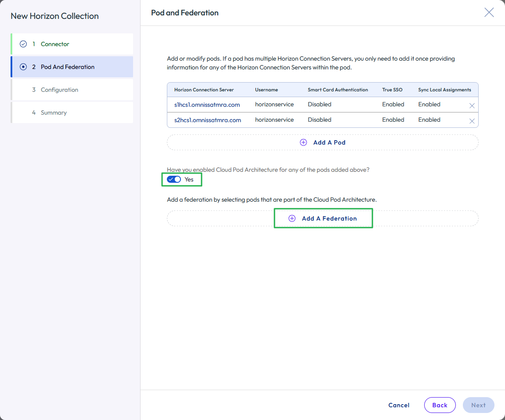
Task: Close the New Horizon Collection dialog
Action: click(489, 12)
